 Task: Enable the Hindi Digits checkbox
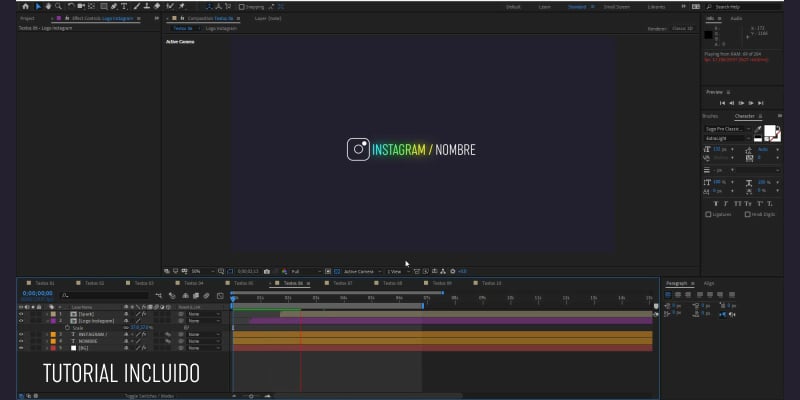point(747,214)
